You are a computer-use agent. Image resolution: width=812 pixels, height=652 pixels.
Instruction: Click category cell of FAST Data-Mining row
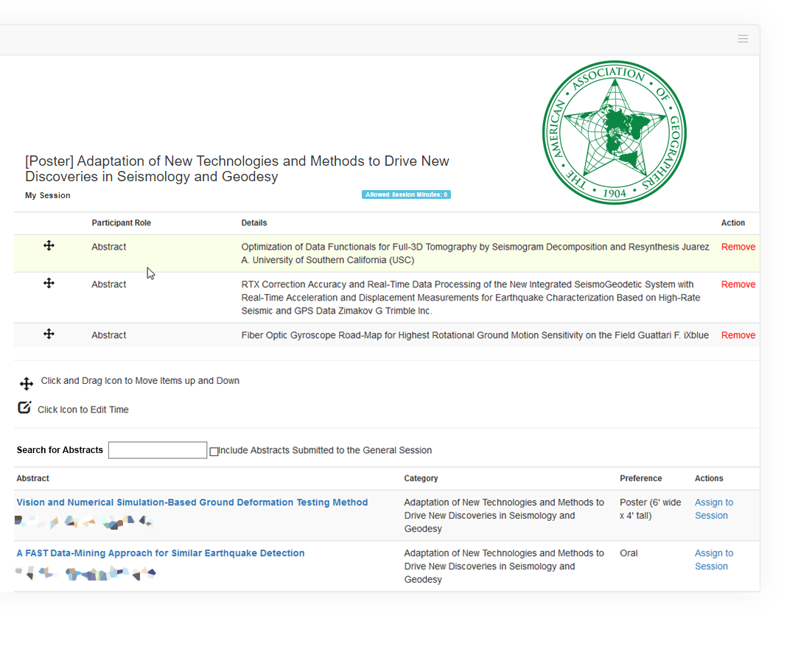click(504, 566)
